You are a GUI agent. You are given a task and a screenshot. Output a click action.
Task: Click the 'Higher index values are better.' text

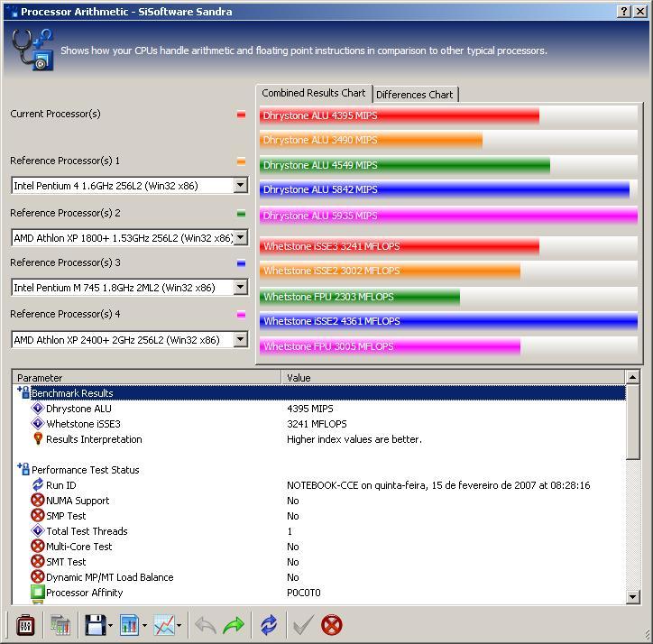coord(354,439)
